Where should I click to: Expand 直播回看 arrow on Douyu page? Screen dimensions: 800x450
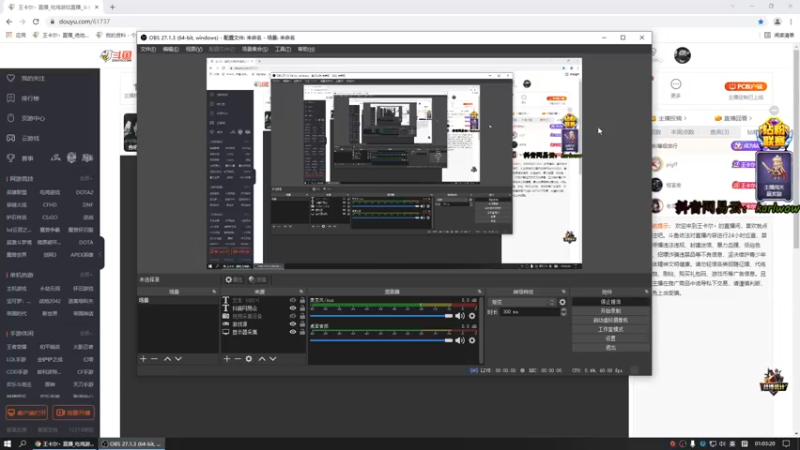tap(751, 118)
